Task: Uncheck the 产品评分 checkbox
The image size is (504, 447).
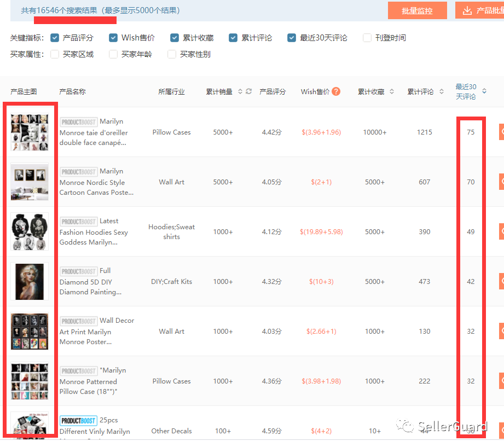Action: 55,38
